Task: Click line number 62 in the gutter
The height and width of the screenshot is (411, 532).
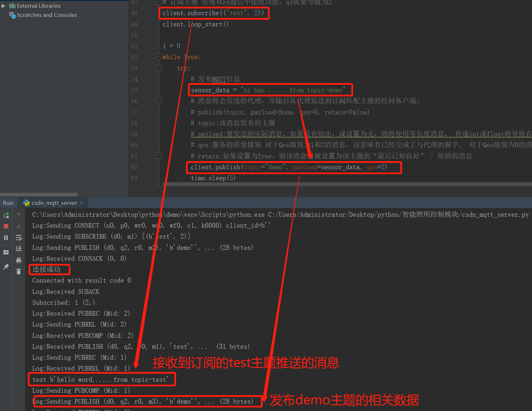Action: (x=134, y=167)
